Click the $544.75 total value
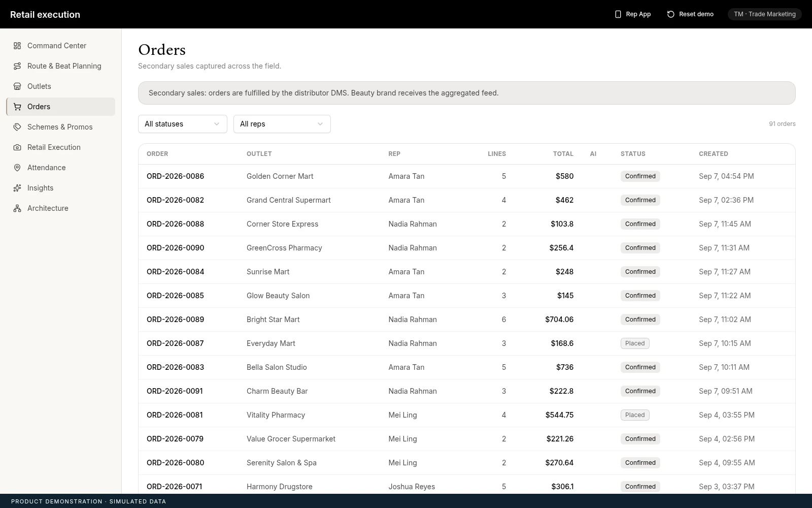The width and height of the screenshot is (812, 508). [559, 415]
